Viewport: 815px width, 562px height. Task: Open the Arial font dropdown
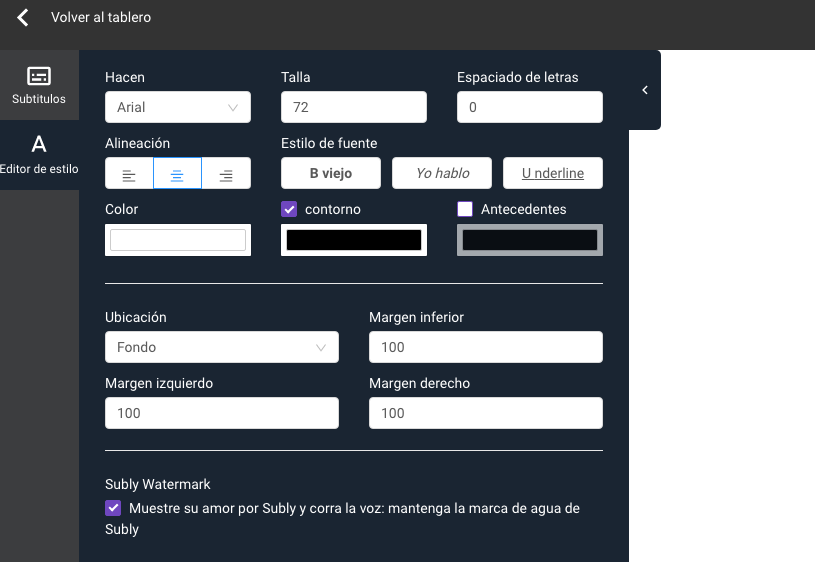177,107
